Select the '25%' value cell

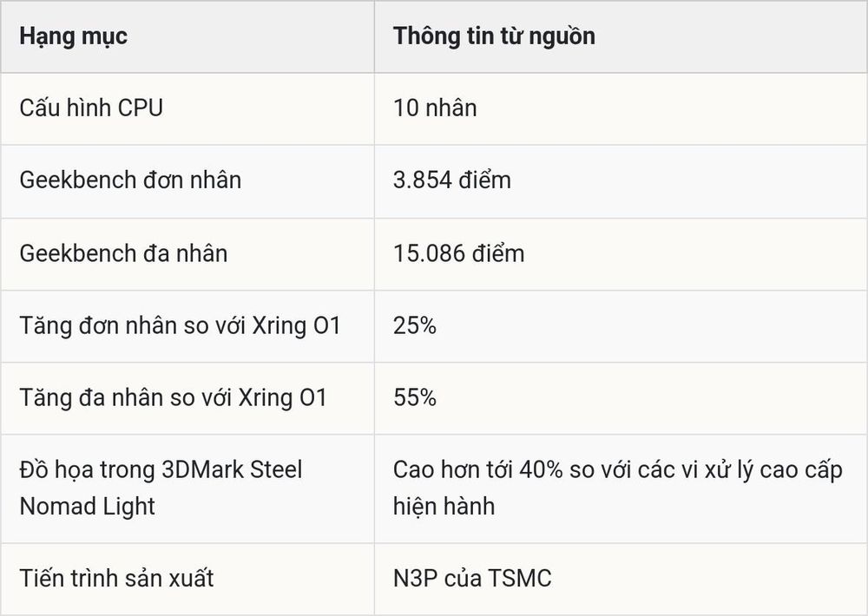pyautogui.click(x=621, y=326)
